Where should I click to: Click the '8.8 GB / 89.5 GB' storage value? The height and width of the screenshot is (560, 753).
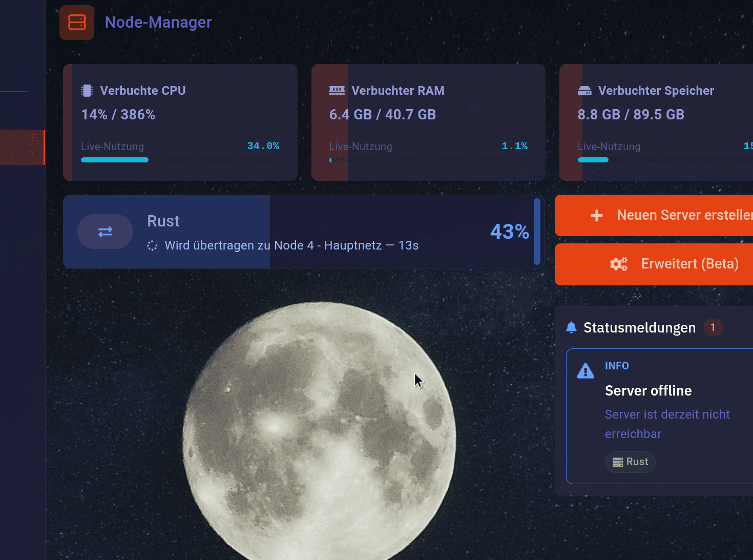coord(631,114)
